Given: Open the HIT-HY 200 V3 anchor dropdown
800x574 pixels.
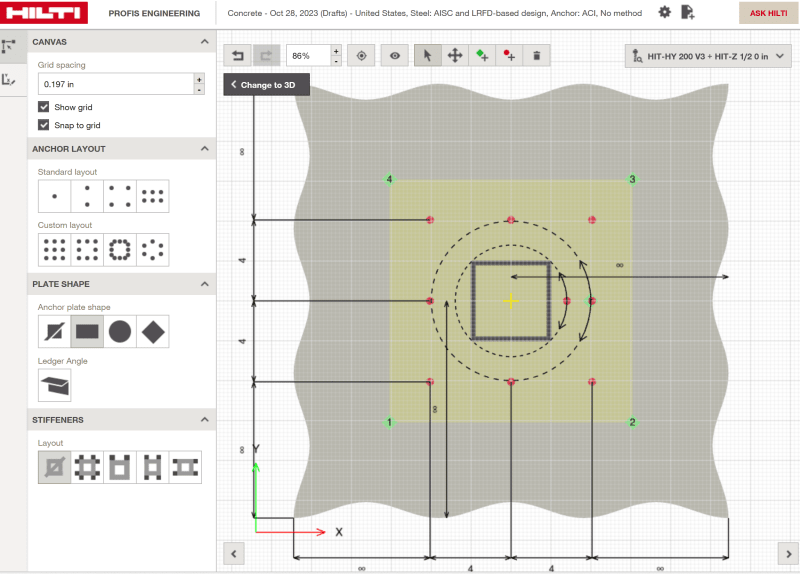Looking at the screenshot, I should coord(708,56).
